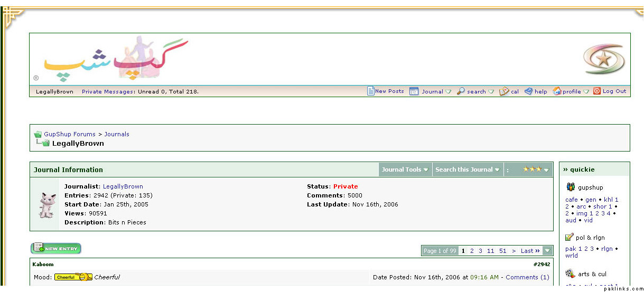This screenshot has width=644, height=292.
Task: Go to page 2 of journal
Action: (472, 251)
